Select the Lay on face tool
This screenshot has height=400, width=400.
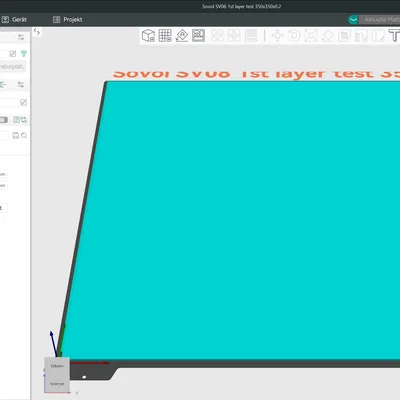327,35
